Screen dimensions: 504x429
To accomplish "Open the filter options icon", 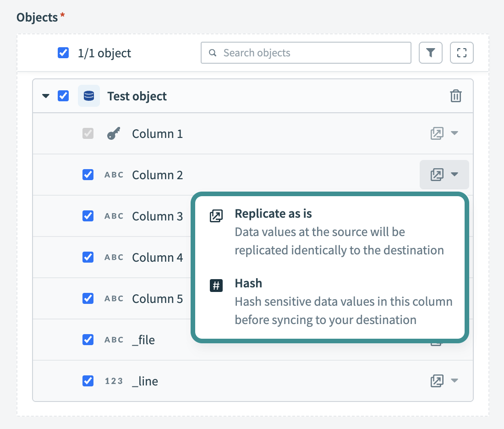I will tap(430, 53).
